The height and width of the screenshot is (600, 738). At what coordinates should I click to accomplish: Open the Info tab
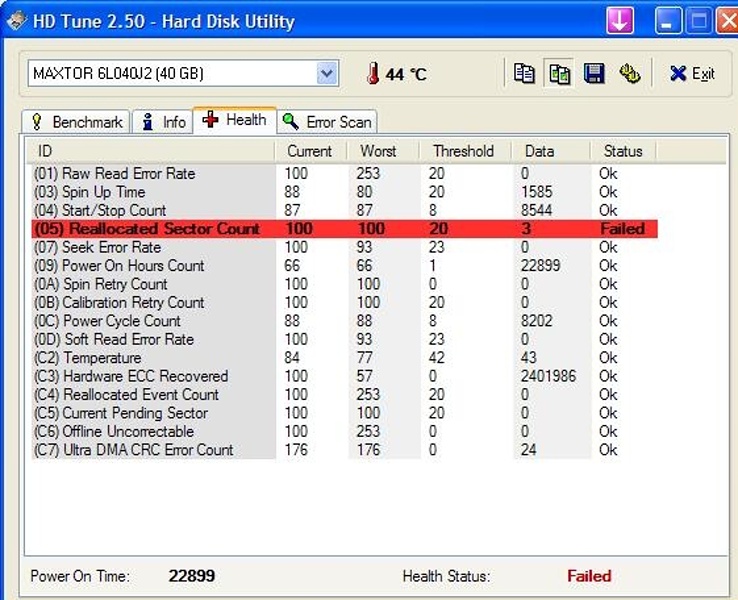[x=163, y=122]
